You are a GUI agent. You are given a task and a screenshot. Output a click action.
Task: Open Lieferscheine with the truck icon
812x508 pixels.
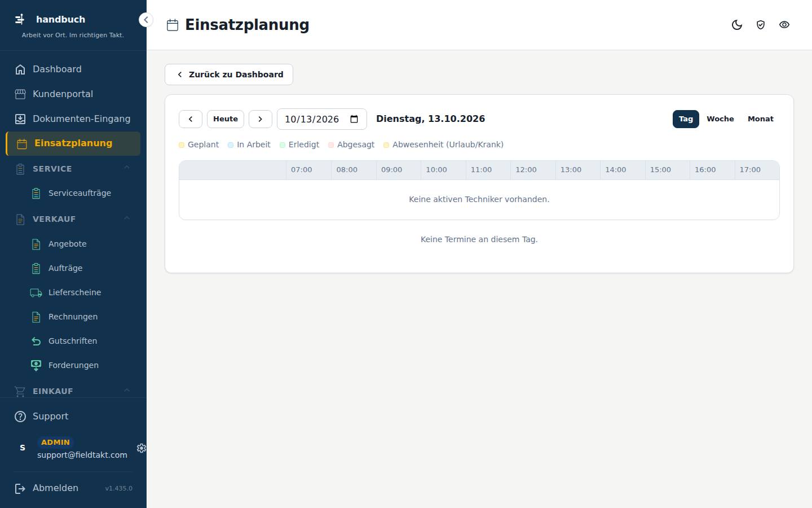[x=81, y=292]
